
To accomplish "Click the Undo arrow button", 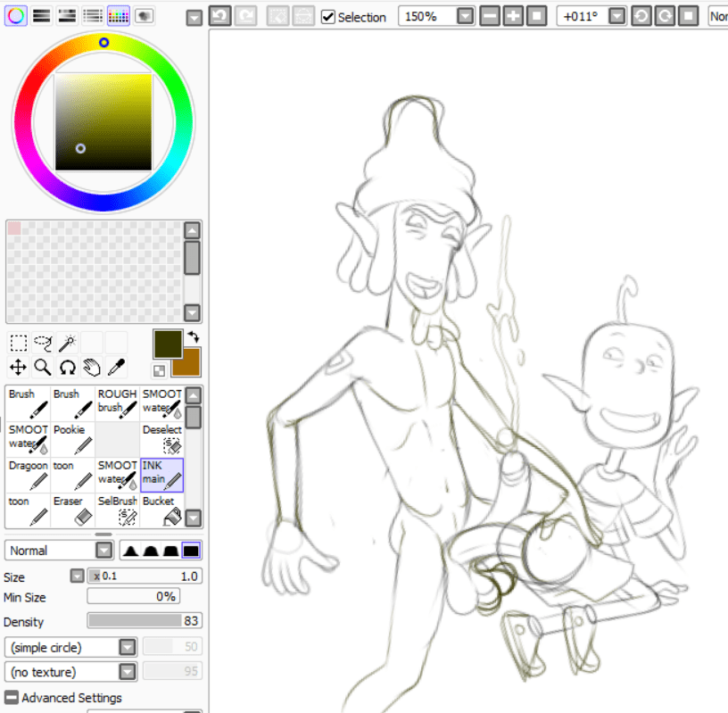I will point(220,16).
